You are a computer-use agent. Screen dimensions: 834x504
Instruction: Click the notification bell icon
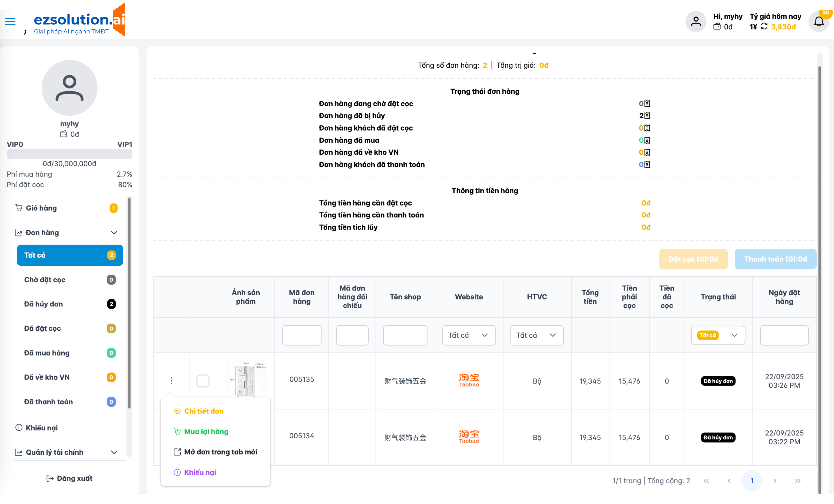(x=818, y=22)
